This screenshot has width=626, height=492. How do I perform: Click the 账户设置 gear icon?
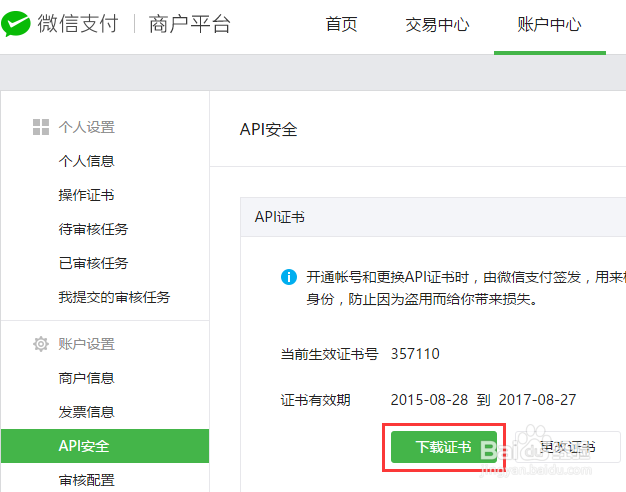coord(41,344)
